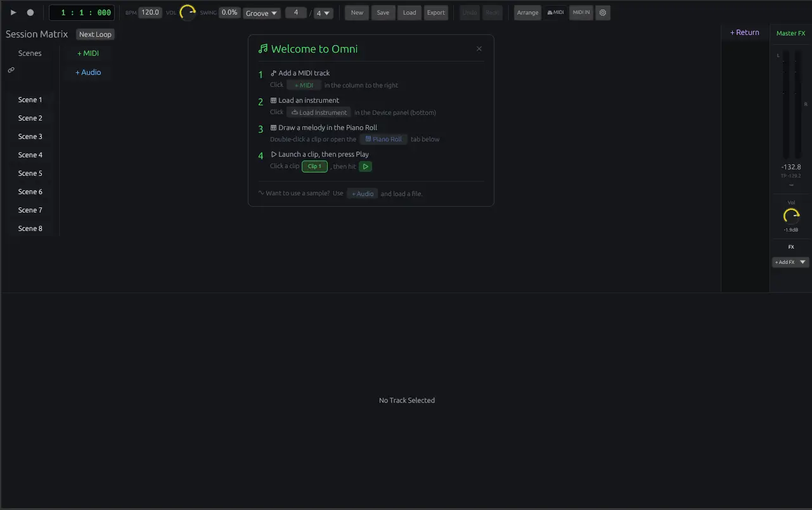Screen dimensions: 812x510
Task: Click the Save button
Action: point(383,13)
